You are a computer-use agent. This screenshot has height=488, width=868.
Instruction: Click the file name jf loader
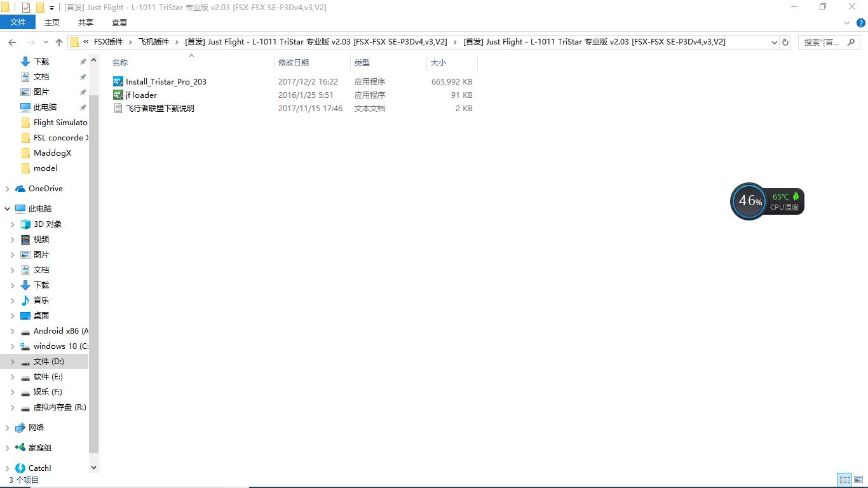[141, 95]
